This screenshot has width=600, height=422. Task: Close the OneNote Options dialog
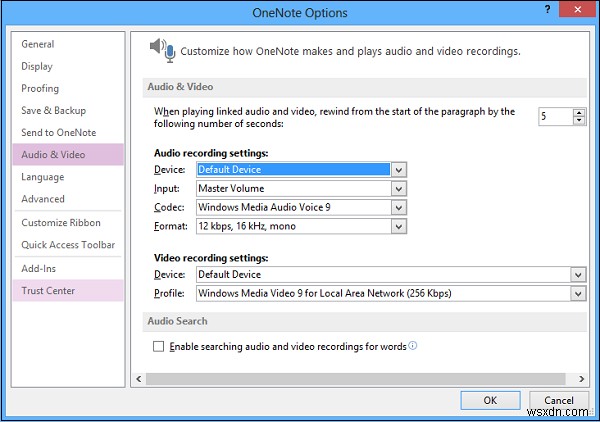pos(577,10)
